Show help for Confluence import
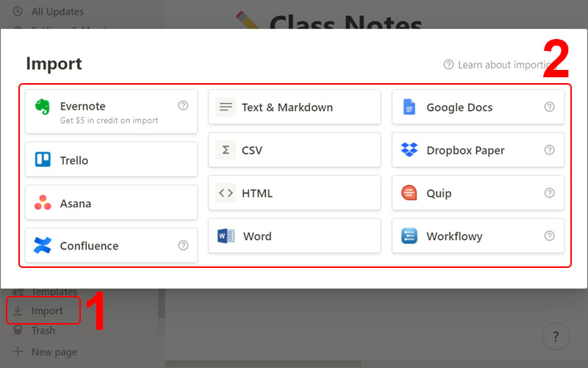 click(x=183, y=245)
